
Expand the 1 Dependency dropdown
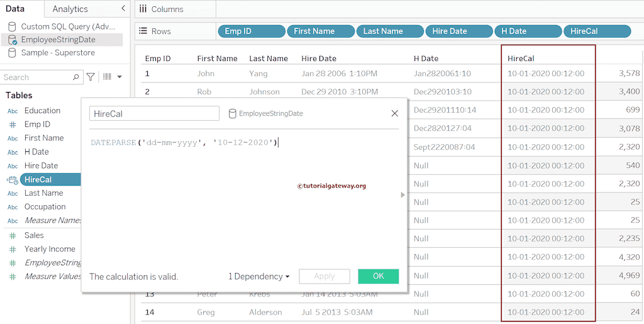(x=258, y=277)
